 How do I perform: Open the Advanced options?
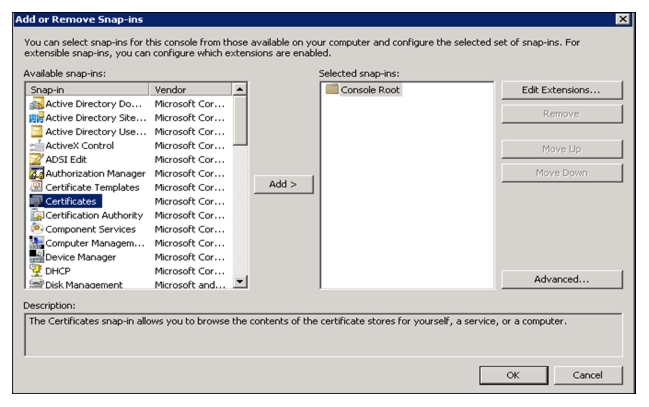562,279
